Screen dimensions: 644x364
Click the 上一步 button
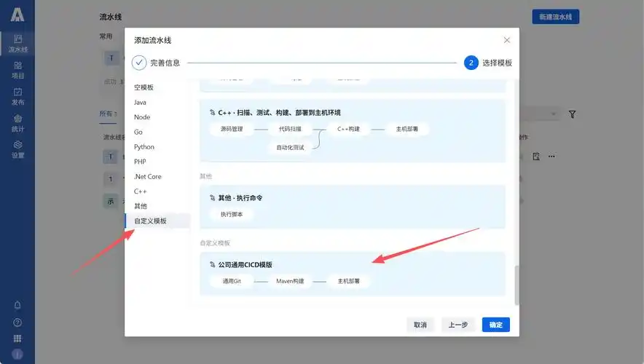(x=458, y=325)
